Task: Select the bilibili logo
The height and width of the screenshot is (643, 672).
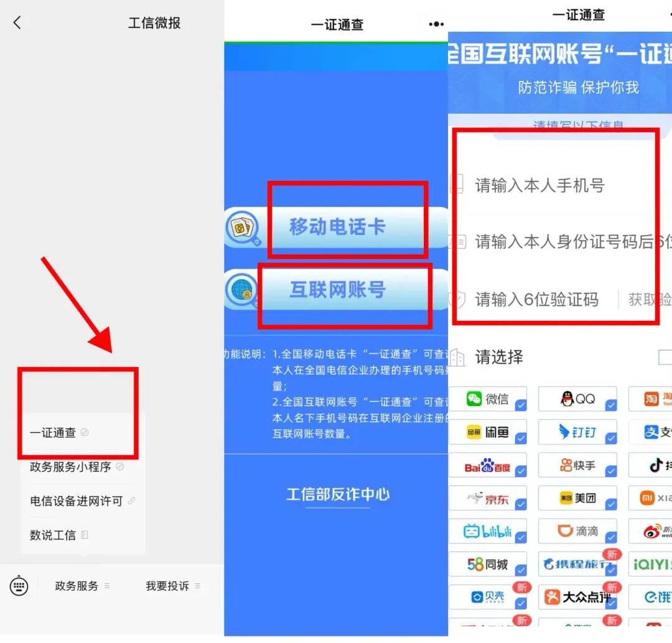Action: point(488,531)
